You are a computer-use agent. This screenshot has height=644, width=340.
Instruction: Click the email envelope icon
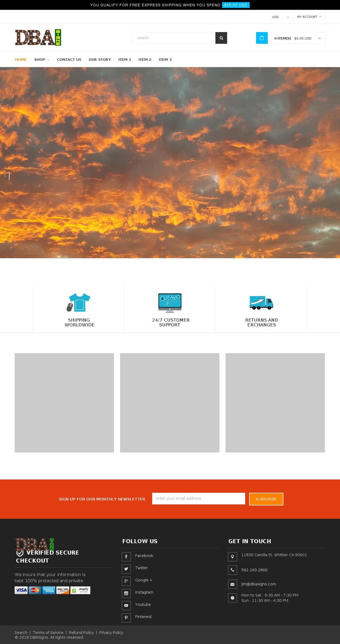[x=232, y=584]
